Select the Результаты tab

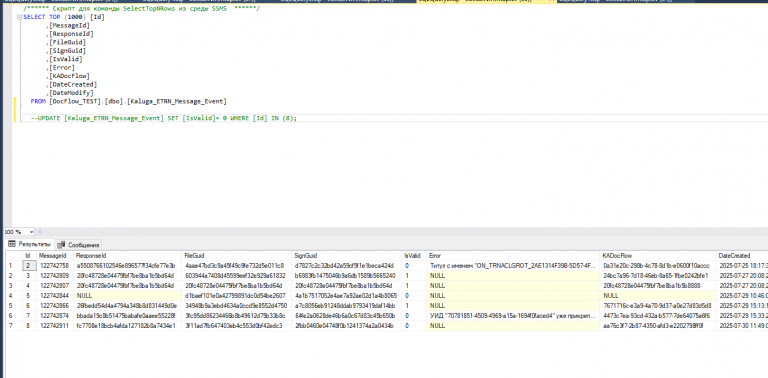click(29, 244)
